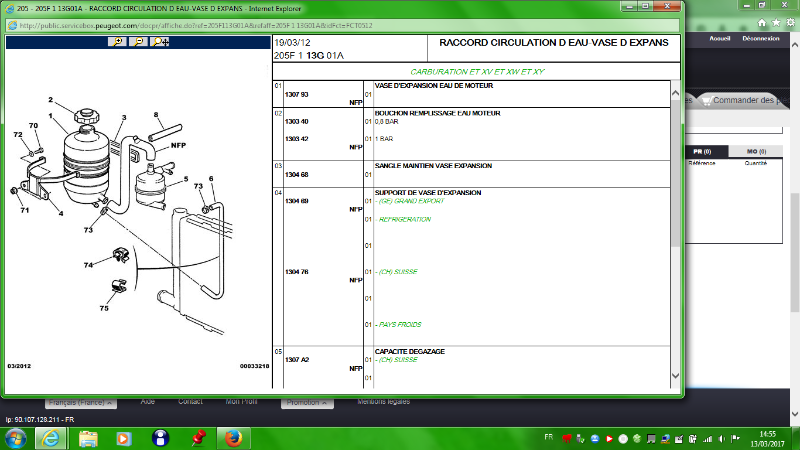Open the Aide link

click(x=147, y=402)
